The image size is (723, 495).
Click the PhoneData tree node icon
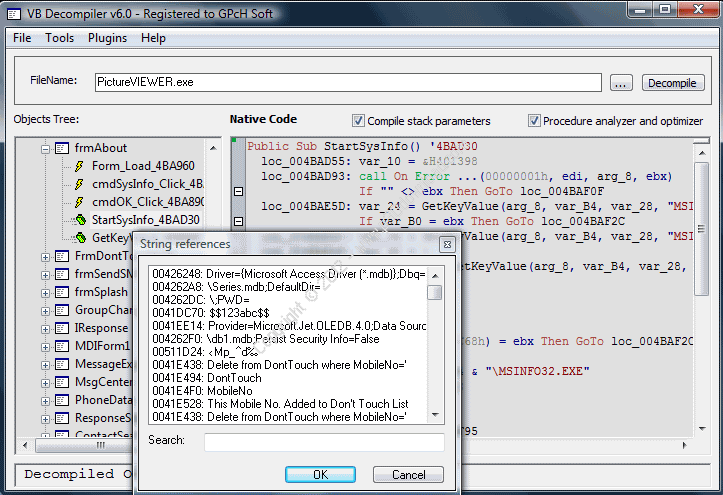pos(62,400)
